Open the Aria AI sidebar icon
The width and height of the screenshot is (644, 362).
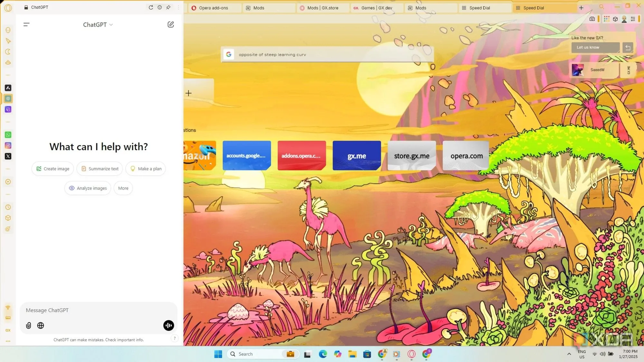(8, 88)
